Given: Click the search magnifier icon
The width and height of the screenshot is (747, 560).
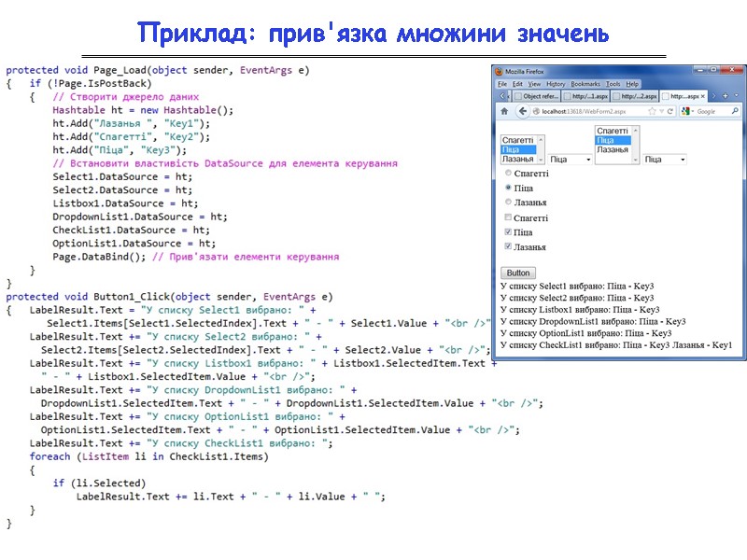Looking at the screenshot, I should point(735,111).
